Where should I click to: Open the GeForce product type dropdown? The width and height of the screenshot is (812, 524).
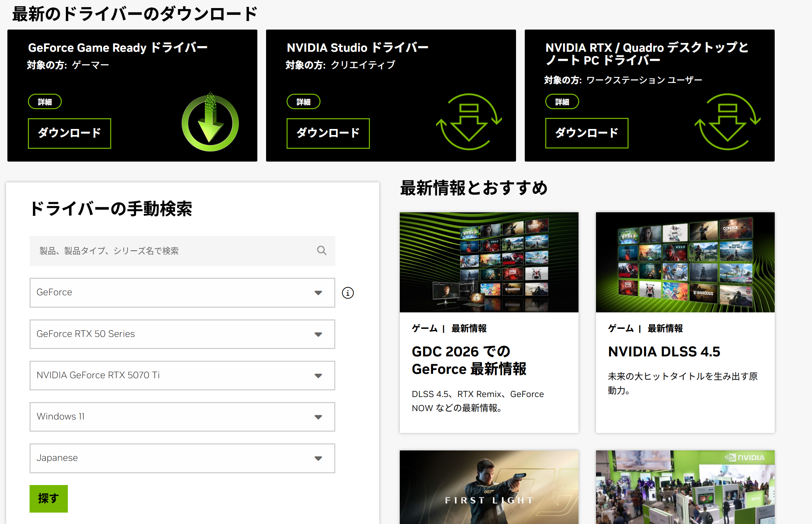click(x=182, y=293)
